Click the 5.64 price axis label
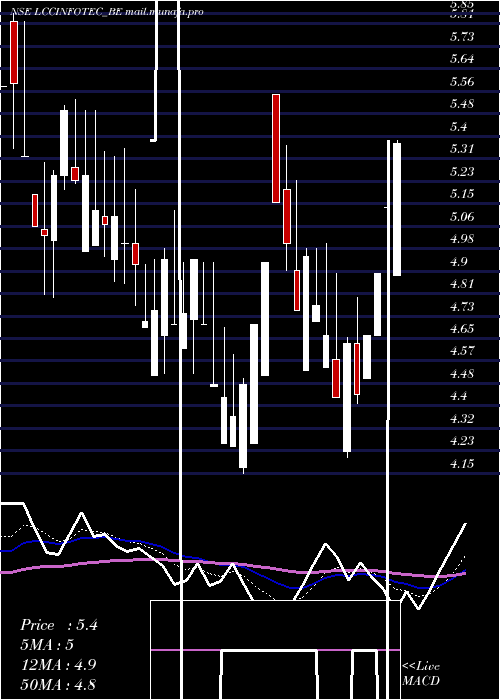 (462, 59)
